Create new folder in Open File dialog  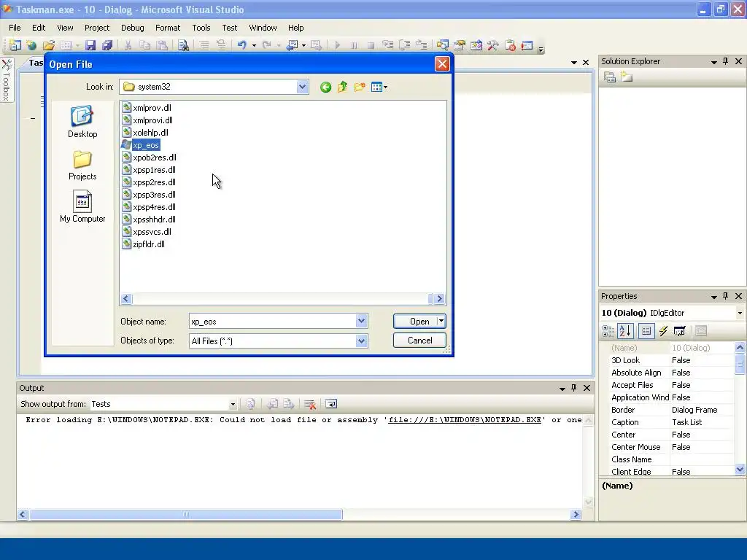pyautogui.click(x=360, y=87)
